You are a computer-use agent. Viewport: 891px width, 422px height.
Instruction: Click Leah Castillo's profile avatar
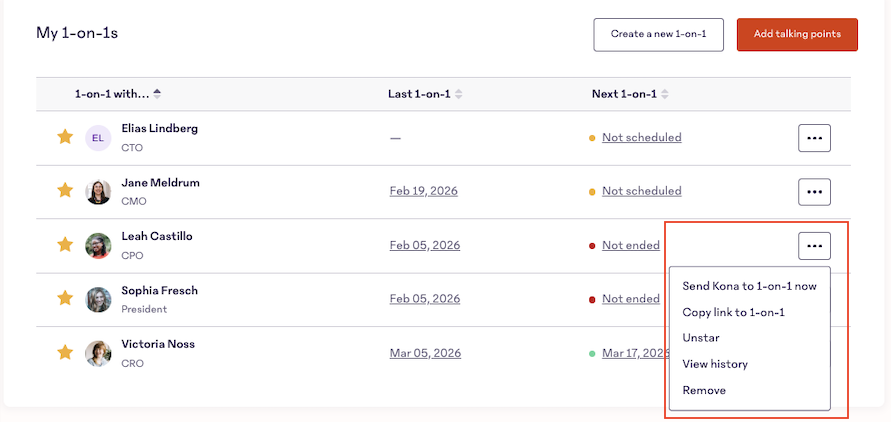tap(98, 245)
